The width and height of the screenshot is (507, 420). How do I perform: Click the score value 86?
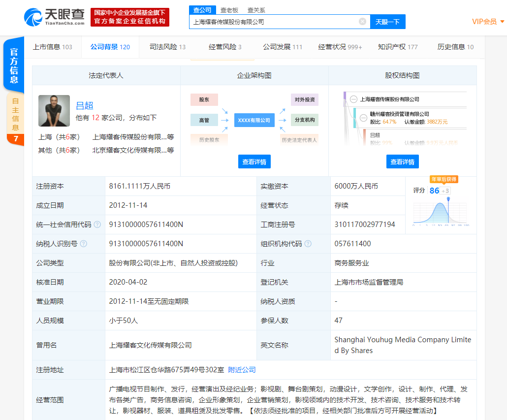pyautogui.click(x=434, y=191)
